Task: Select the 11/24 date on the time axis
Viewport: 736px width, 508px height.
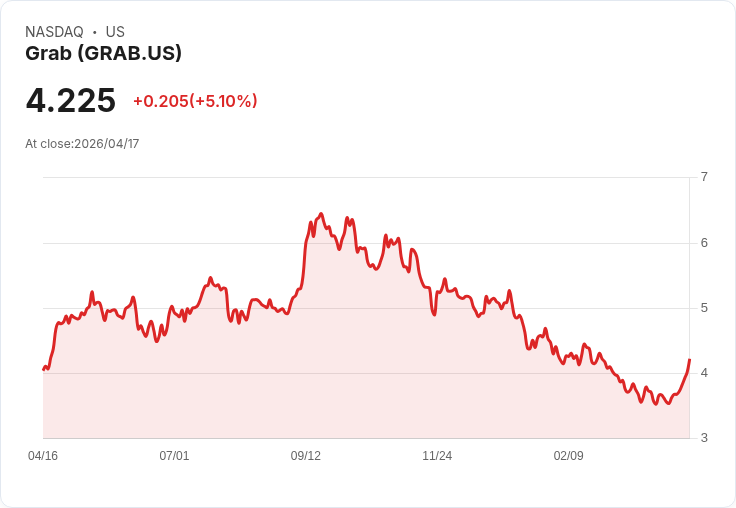Action: point(437,456)
